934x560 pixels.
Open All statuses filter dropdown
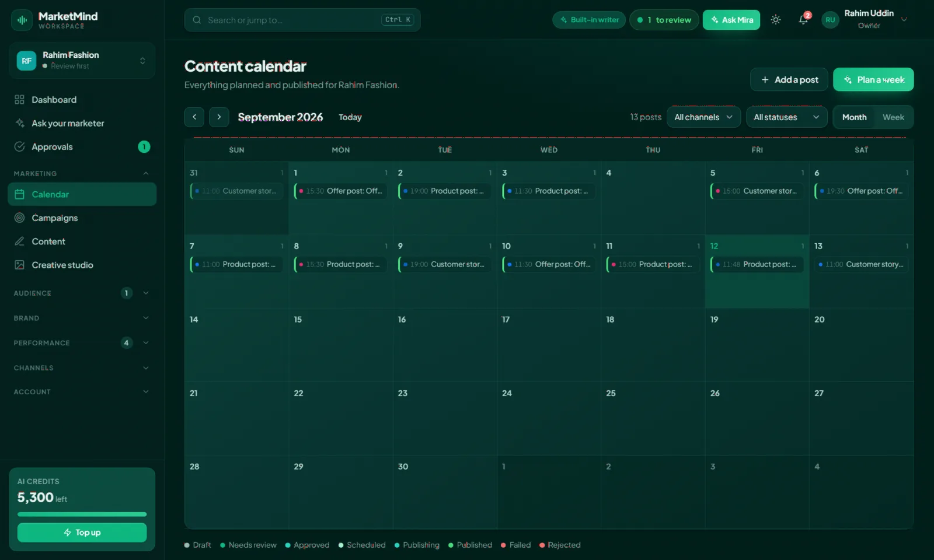point(786,117)
